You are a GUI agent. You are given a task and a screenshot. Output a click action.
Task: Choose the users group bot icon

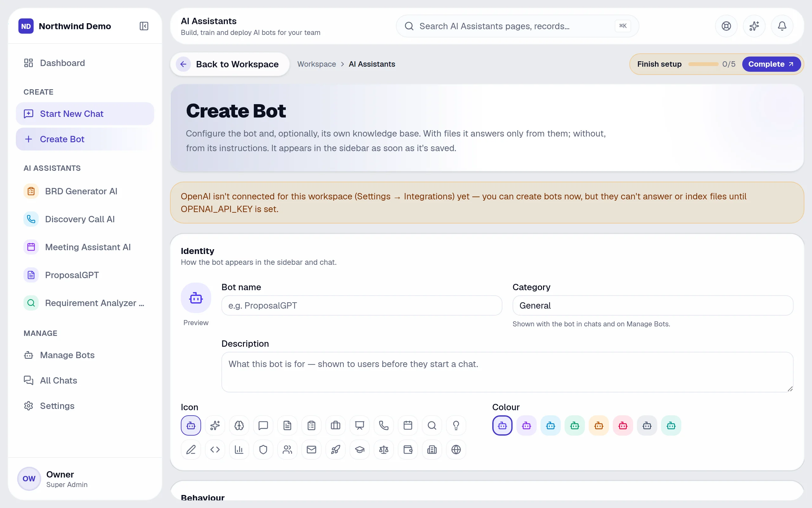287,450
